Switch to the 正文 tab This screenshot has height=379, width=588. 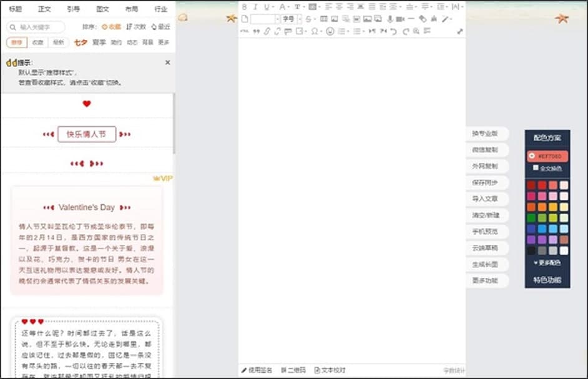click(x=44, y=9)
